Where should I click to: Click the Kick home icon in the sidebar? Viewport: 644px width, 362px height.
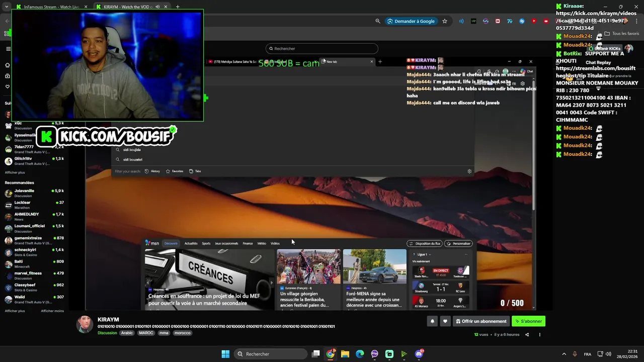click(8, 65)
